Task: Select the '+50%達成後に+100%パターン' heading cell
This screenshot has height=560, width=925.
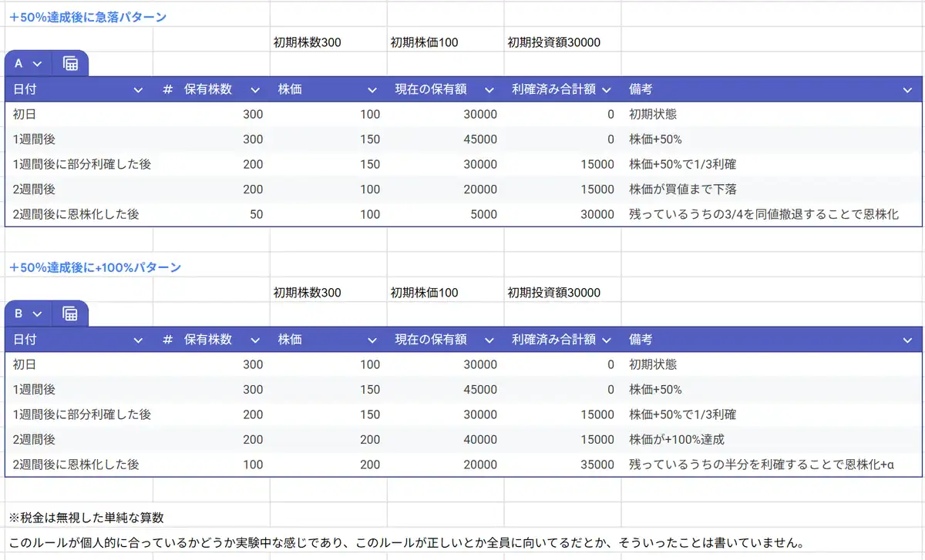Action: click(x=95, y=267)
